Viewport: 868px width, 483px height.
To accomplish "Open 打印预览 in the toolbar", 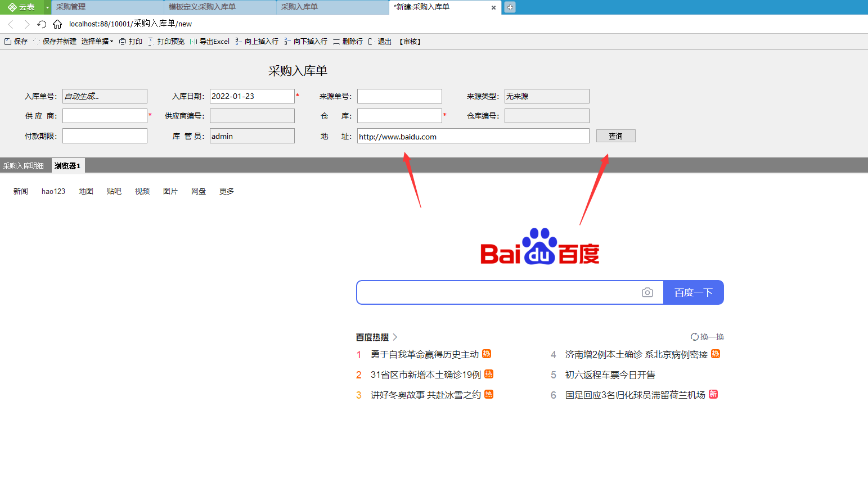I will (166, 42).
